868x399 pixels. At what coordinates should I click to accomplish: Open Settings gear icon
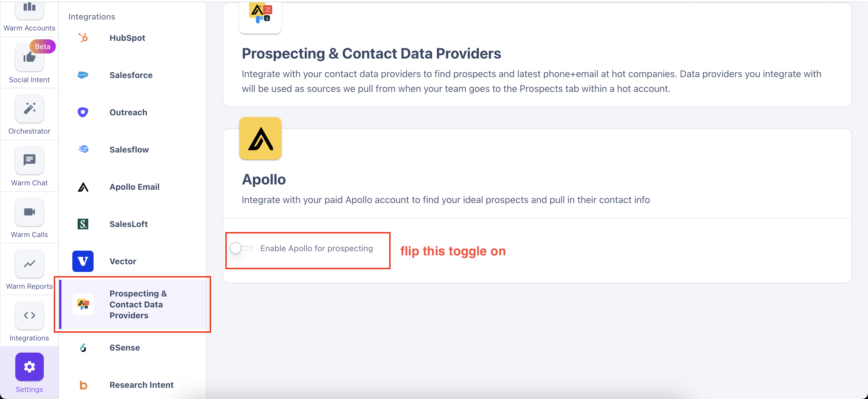[29, 366]
